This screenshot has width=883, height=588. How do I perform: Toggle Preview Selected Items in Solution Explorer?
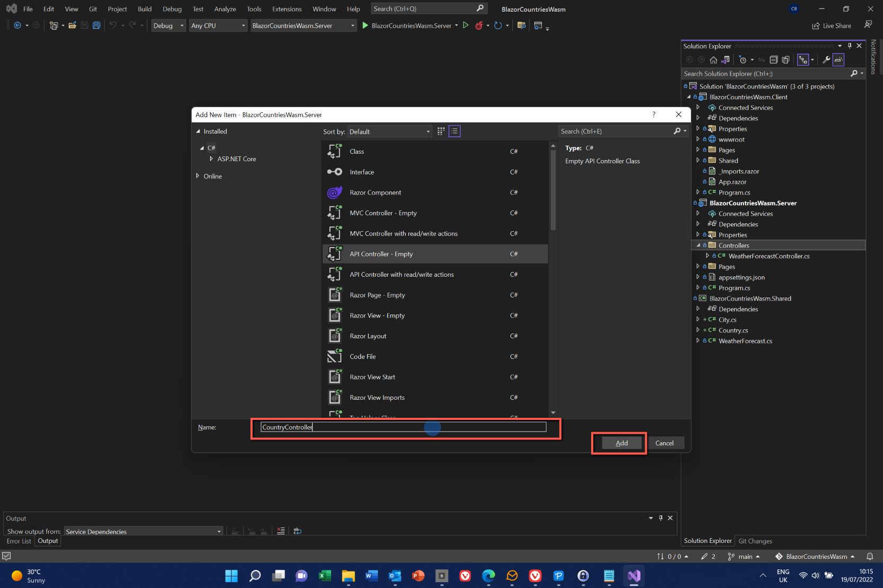[838, 60]
